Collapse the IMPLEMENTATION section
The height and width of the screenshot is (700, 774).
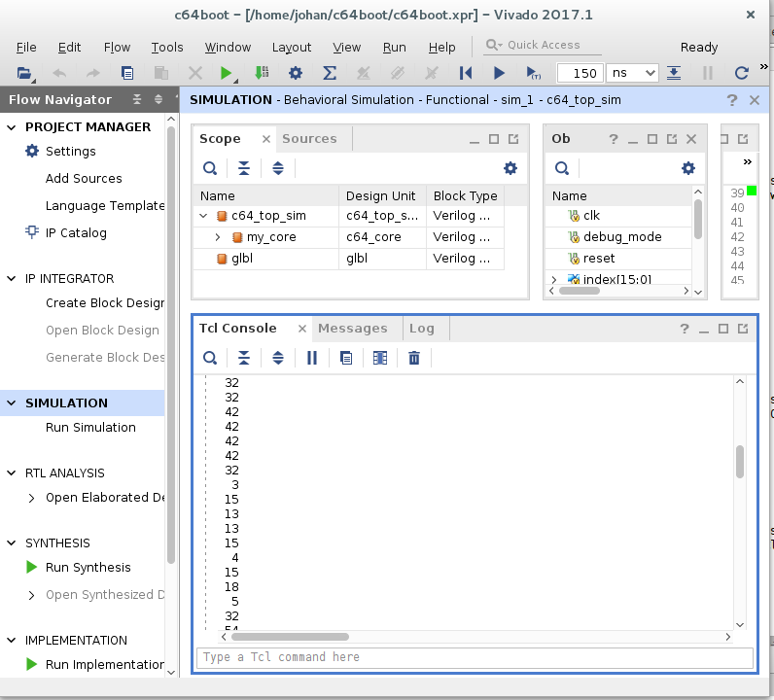tap(12, 641)
